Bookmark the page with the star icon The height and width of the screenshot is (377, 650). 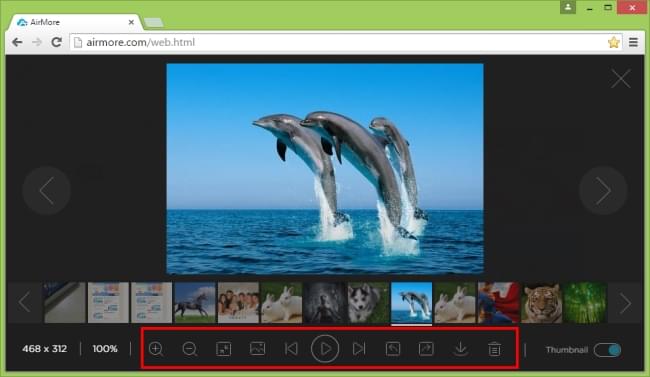pos(614,42)
